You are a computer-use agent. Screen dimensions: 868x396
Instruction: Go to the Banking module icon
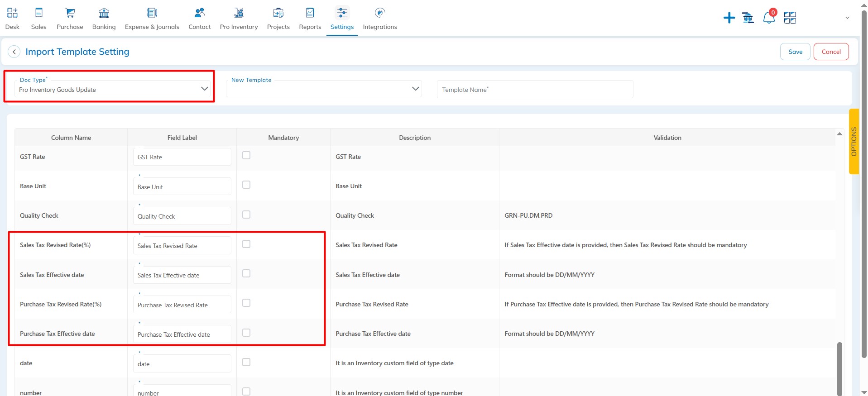coord(104,13)
